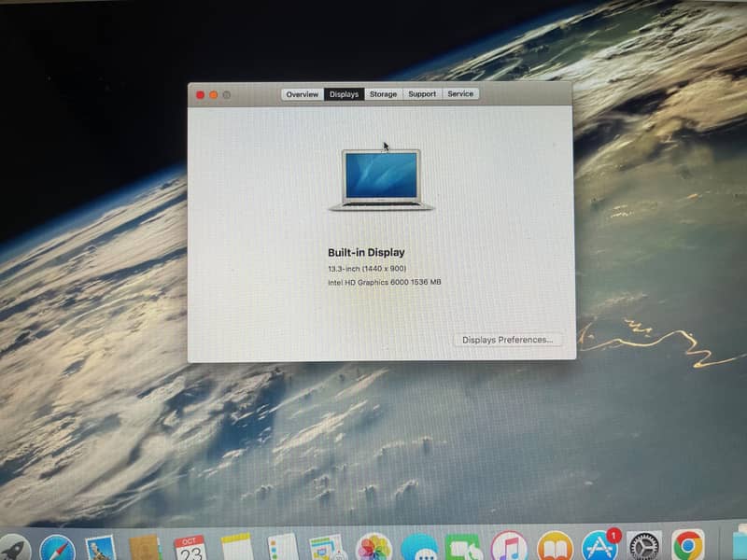
Task: Launch iTunes music app
Action: point(509,547)
